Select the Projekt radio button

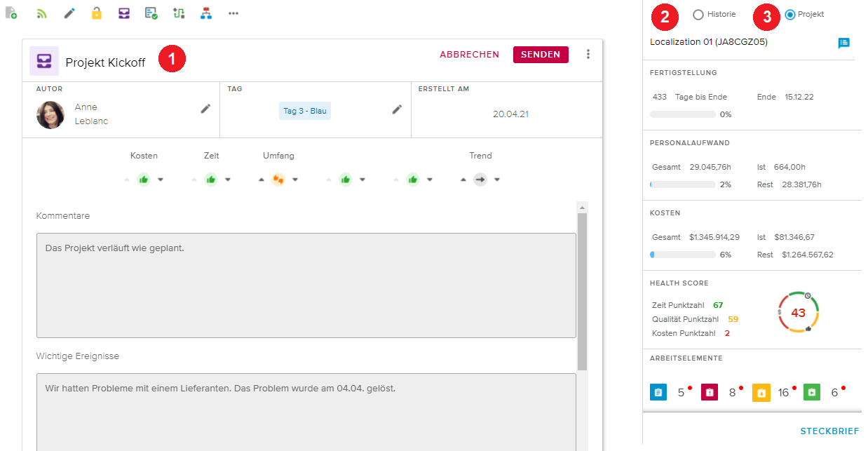[790, 15]
